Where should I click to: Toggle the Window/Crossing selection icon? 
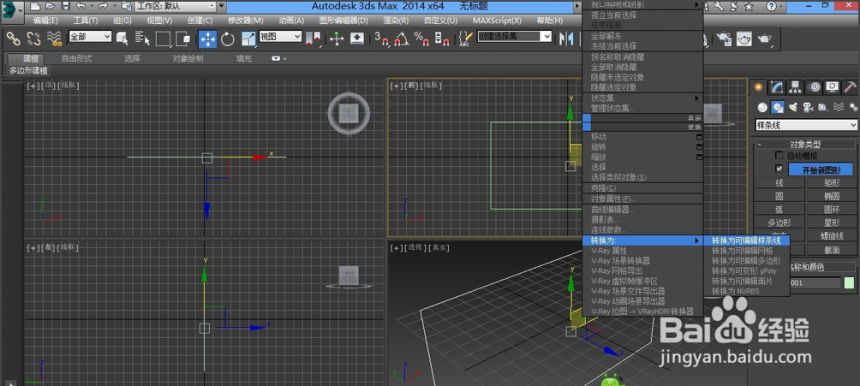[183, 38]
